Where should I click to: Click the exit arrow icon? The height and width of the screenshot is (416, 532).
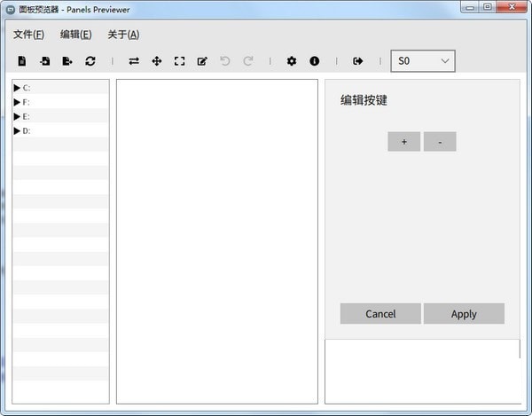358,61
